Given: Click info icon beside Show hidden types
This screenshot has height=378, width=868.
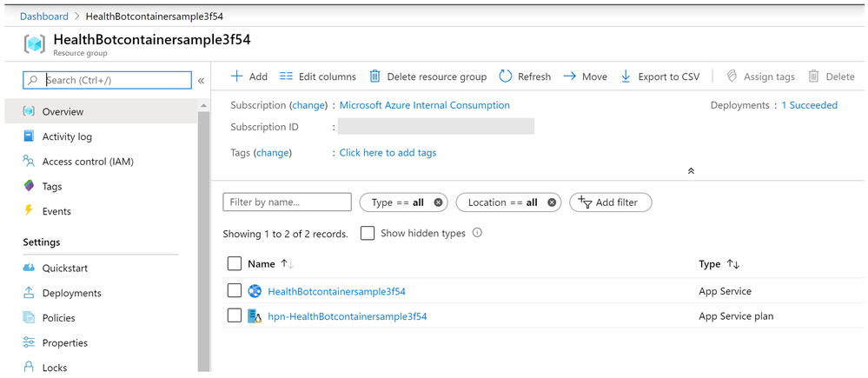Looking at the screenshot, I should [477, 233].
